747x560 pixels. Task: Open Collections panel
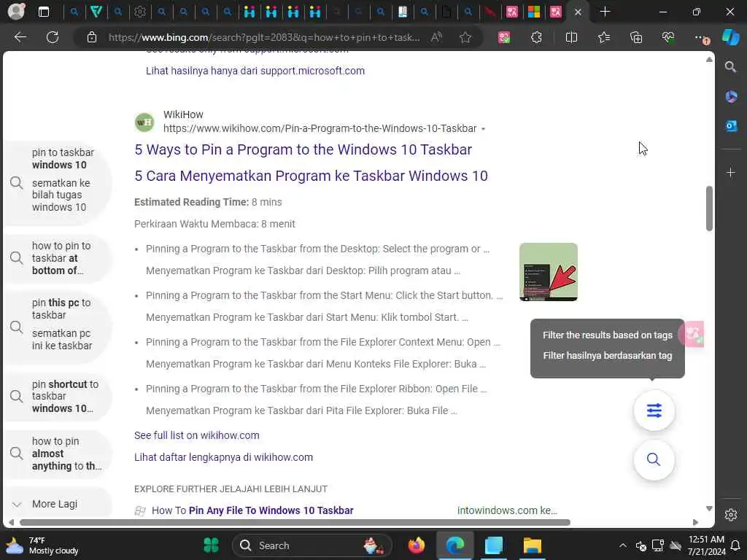pos(636,37)
